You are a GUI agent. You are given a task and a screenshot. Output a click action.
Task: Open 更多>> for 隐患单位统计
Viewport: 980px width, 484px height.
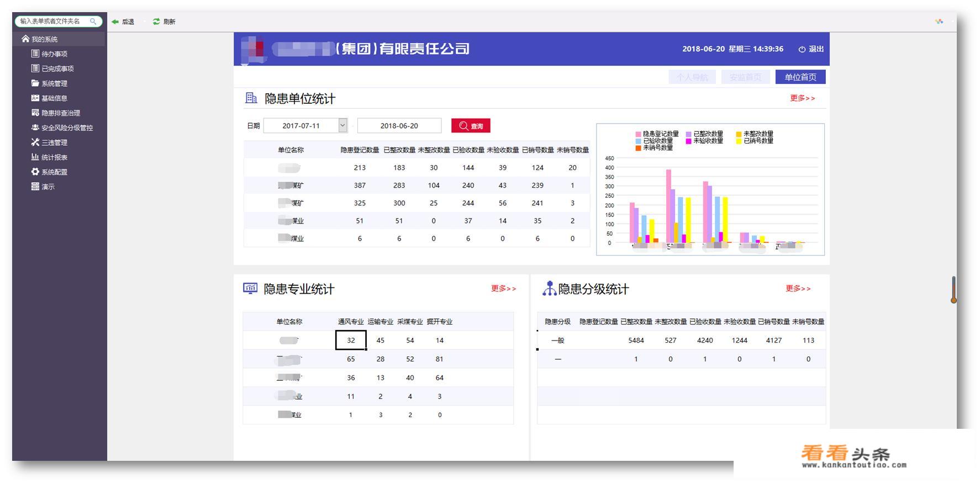pos(802,98)
